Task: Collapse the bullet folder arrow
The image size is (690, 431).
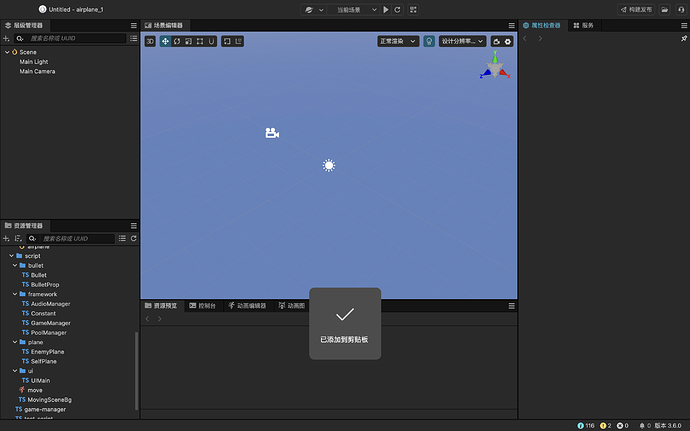Action: [x=15, y=265]
